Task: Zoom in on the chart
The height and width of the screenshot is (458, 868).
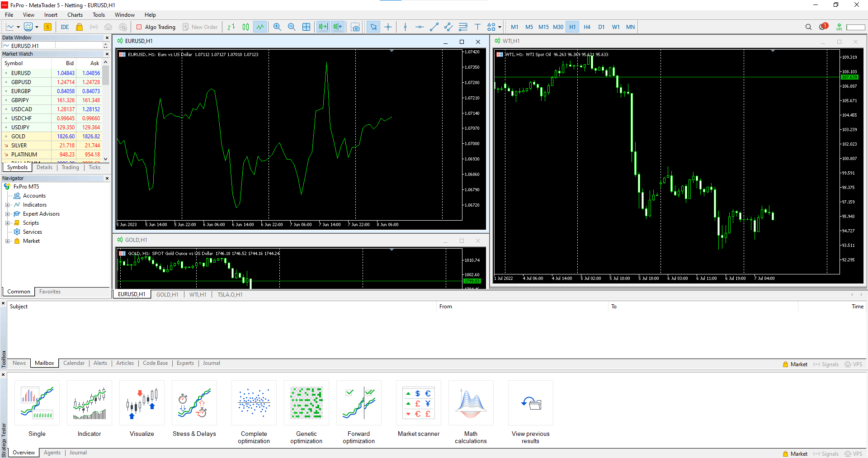Action: (x=277, y=27)
